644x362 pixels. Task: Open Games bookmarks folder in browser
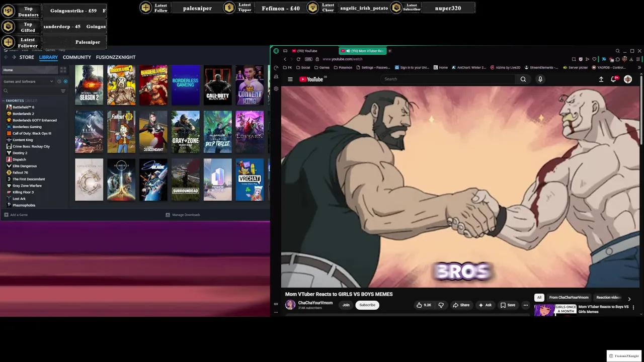click(x=321, y=67)
